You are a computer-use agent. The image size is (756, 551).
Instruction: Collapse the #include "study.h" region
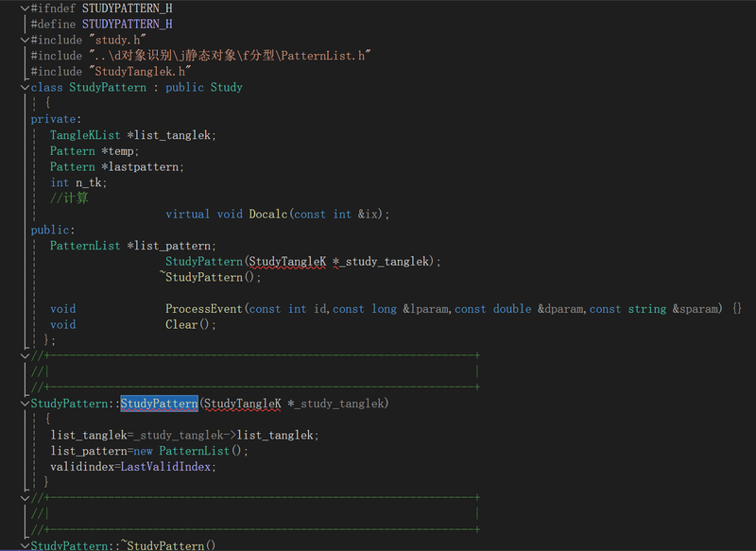click(x=26, y=40)
